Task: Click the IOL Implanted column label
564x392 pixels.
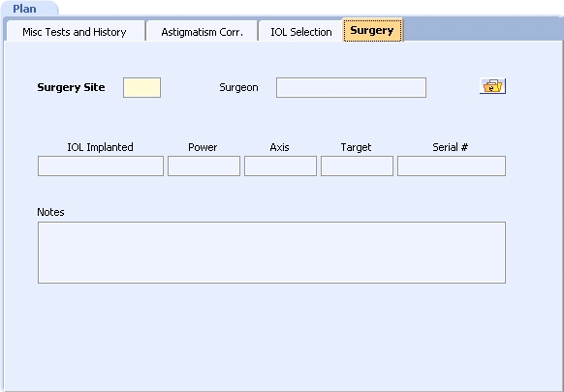Action: pyautogui.click(x=100, y=147)
